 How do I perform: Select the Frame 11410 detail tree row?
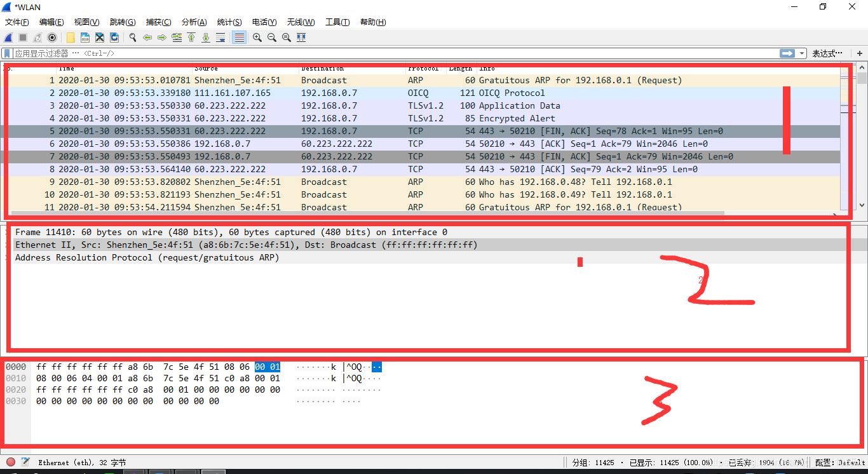click(434, 232)
